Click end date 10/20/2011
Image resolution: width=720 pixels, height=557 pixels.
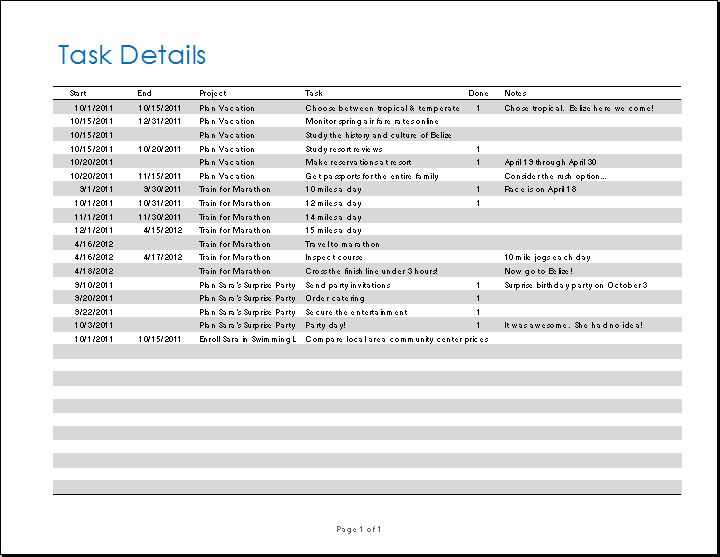[159, 149]
